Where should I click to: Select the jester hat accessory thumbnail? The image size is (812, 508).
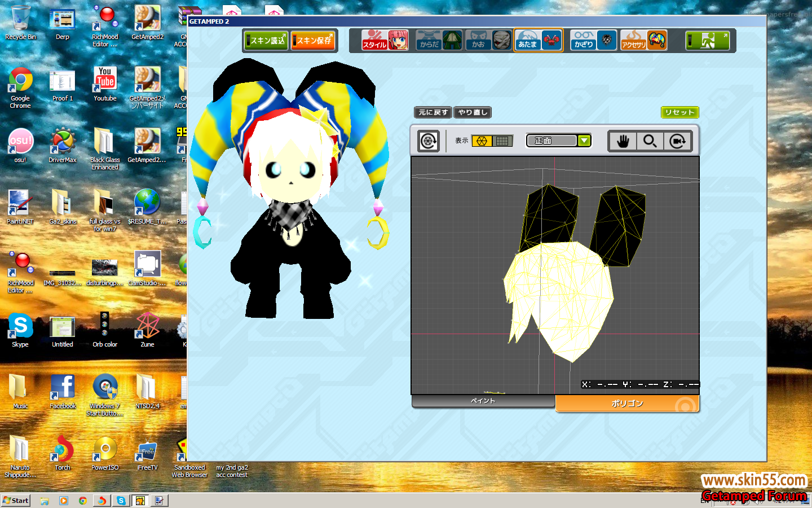pos(657,40)
